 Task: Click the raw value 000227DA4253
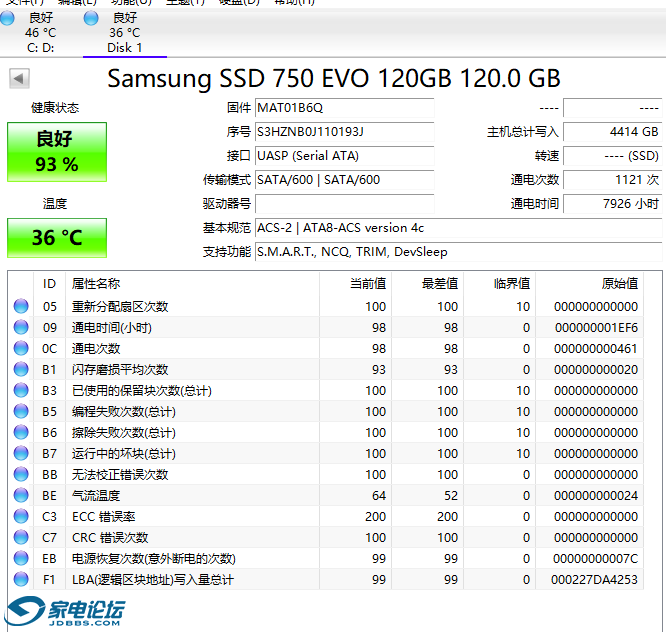pos(594,580)
